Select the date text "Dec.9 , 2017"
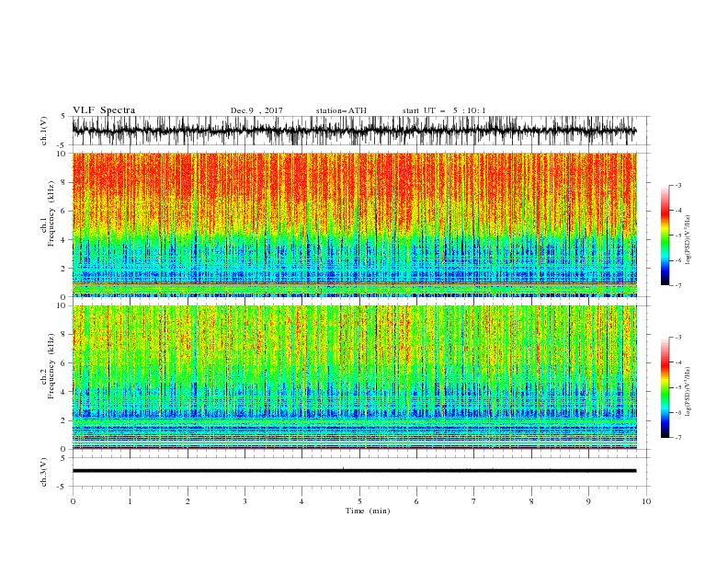The width and height of the screenshot is (728, 563). (256, 110)
